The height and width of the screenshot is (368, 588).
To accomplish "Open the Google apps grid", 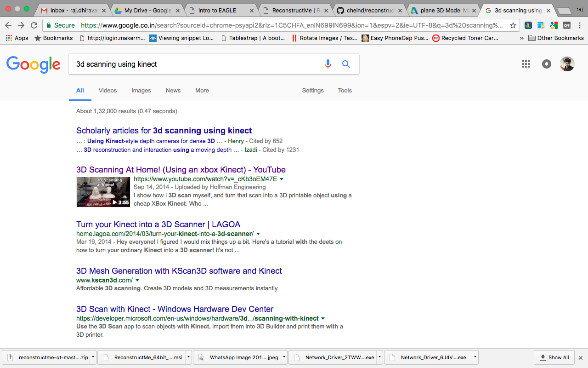I will pos(526,64).
